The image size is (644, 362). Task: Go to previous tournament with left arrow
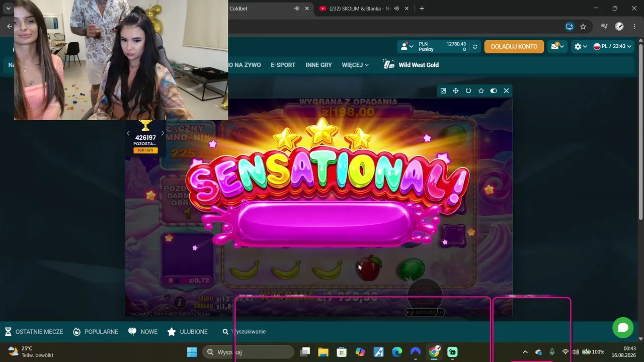pyautogui.click(x=128, y=133)
